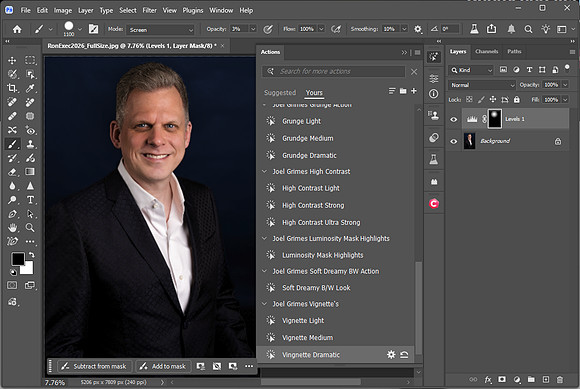Viewport: 580px width, 389px height.
Task: Run Soft Dreamy B/W Look action
Action: (x=316, y=288)
